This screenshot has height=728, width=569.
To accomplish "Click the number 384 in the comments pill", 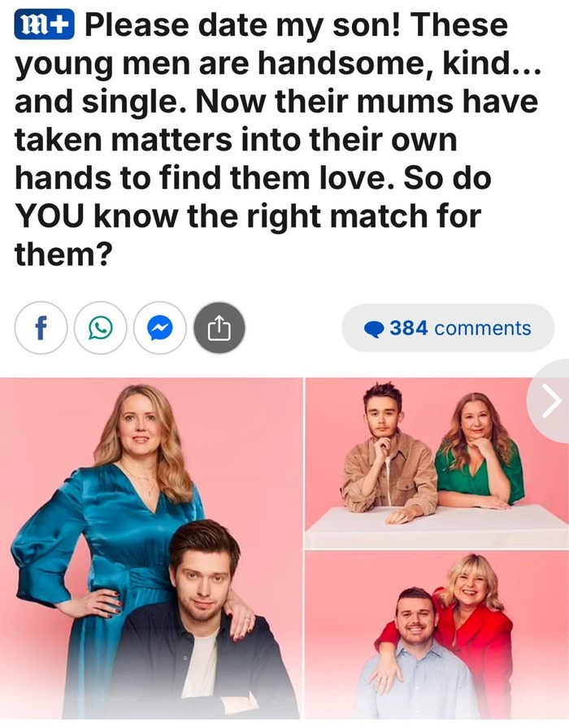I will click(408, 328).
